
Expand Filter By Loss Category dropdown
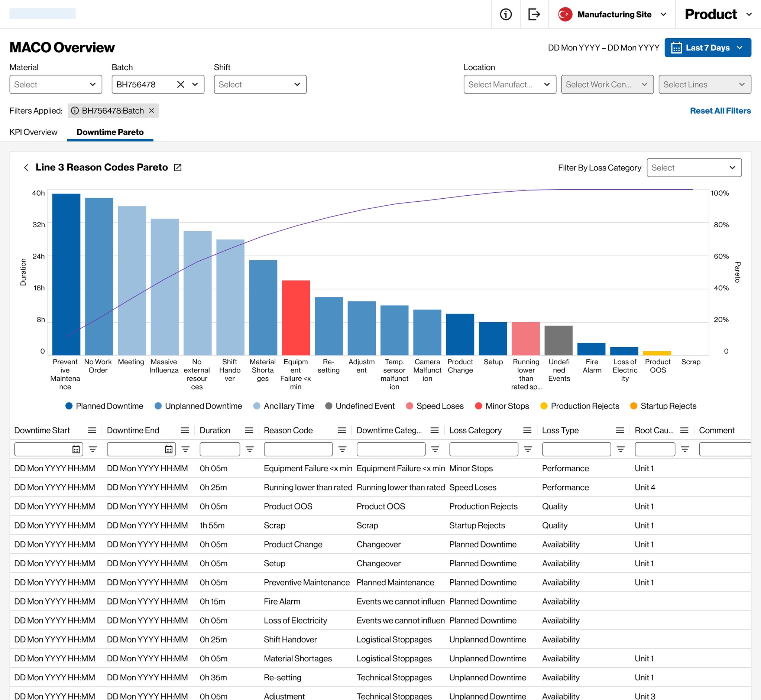(694, 168)
